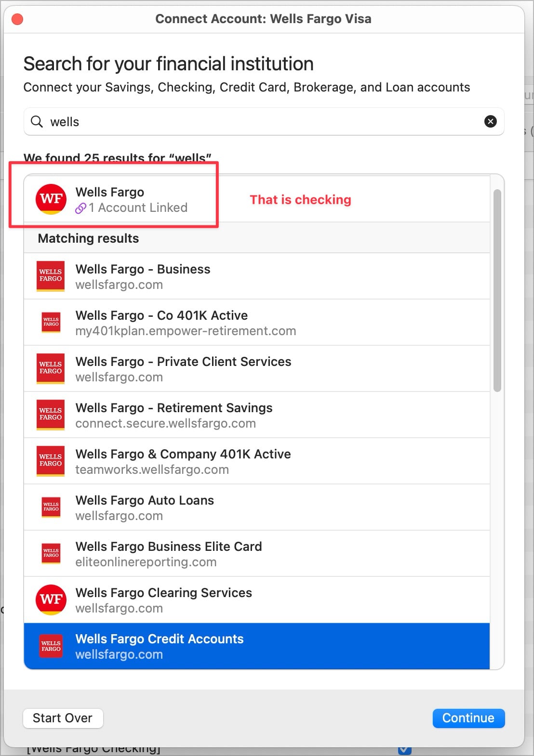
Task: Click the Wells Fargo Auto Loans logo
Action: (51, 508)
